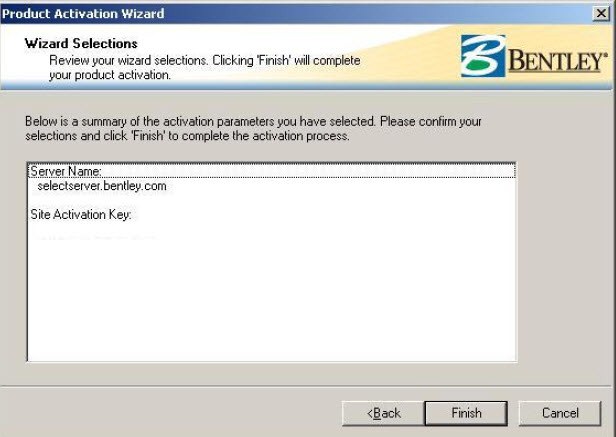Click the Wizard Selections heading
This screenshot has height=437, width=616.
[81, 43]
